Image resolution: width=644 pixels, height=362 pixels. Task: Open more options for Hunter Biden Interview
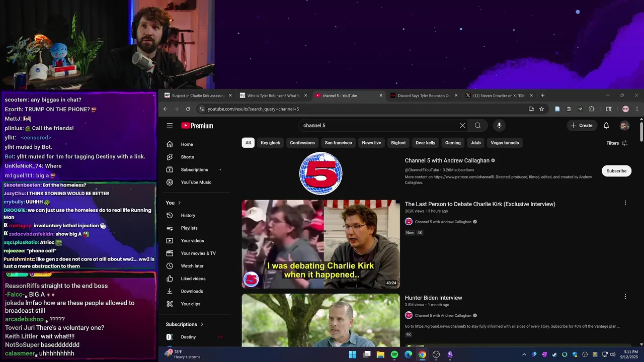click(x=625, y=297)
